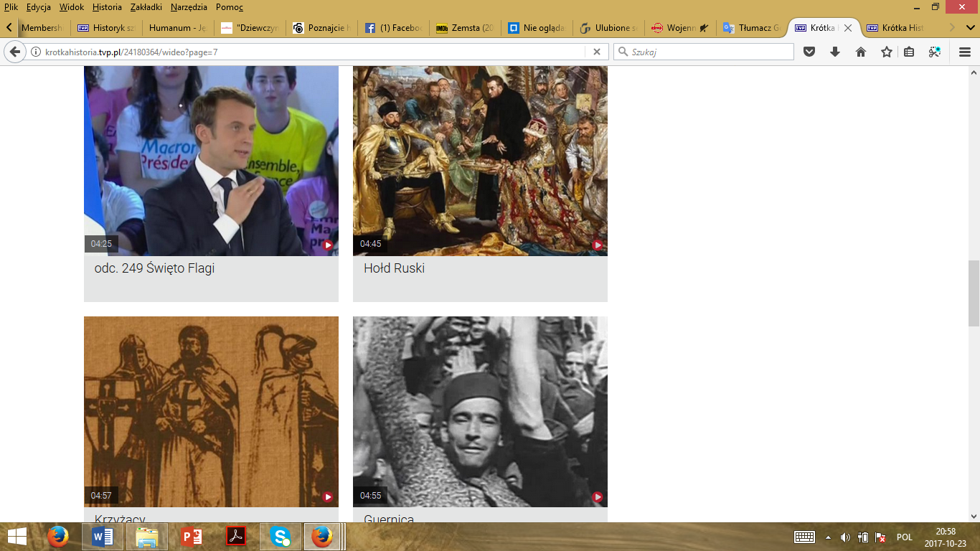Switch to the Poznajcie tab

pos(321,28)
